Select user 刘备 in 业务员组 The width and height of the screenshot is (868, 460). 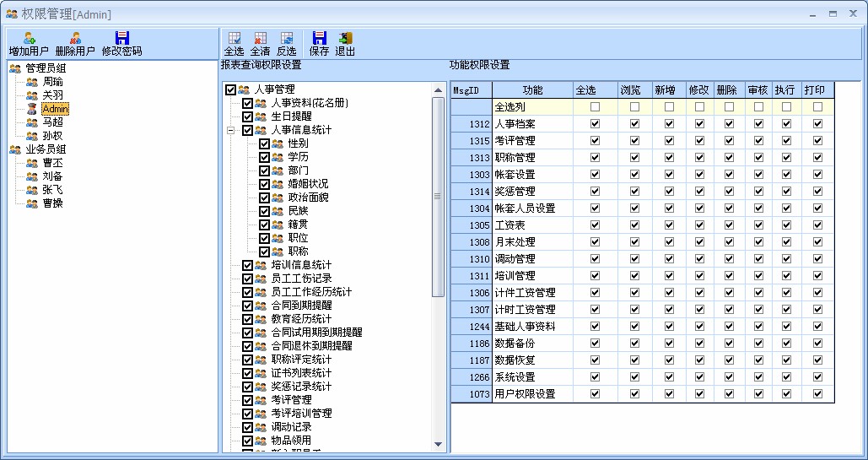(52, 176)
